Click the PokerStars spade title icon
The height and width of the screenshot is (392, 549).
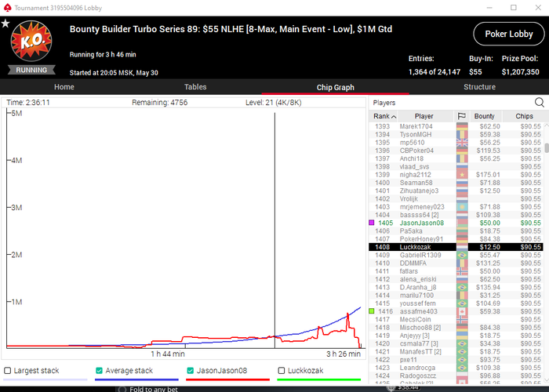[7, 8]
